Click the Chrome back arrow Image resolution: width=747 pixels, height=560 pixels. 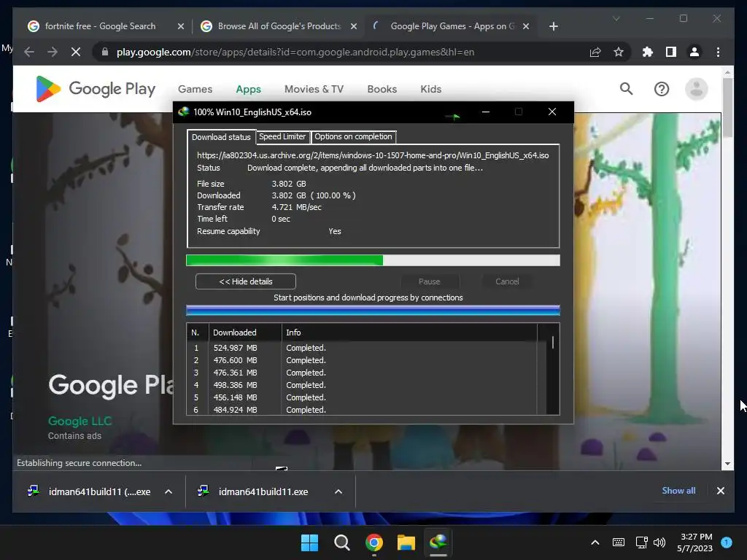click(29, 52)
